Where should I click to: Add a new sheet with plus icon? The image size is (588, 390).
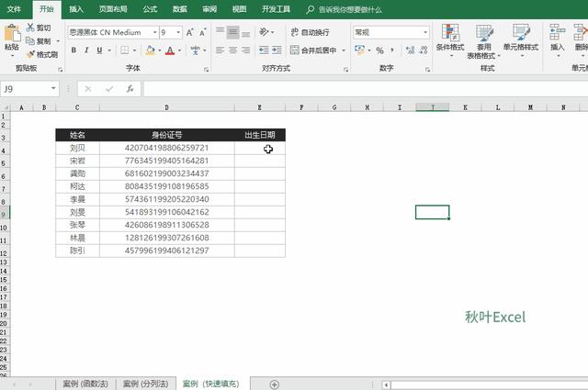click(x=274, y=384)
